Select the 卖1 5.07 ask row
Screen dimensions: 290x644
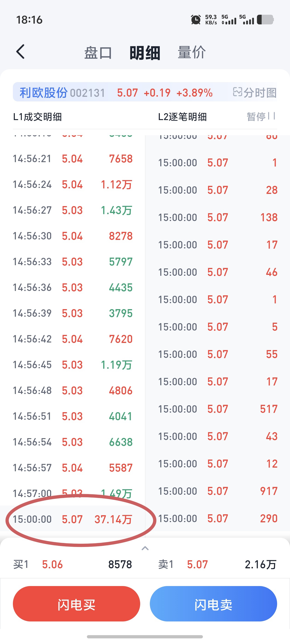tap(217, 564)
